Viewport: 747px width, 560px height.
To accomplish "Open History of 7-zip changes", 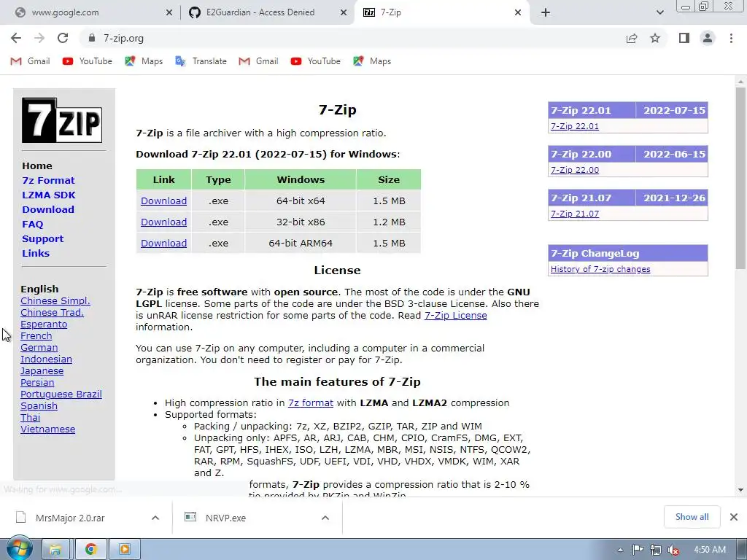I will (x=600, y=269).
